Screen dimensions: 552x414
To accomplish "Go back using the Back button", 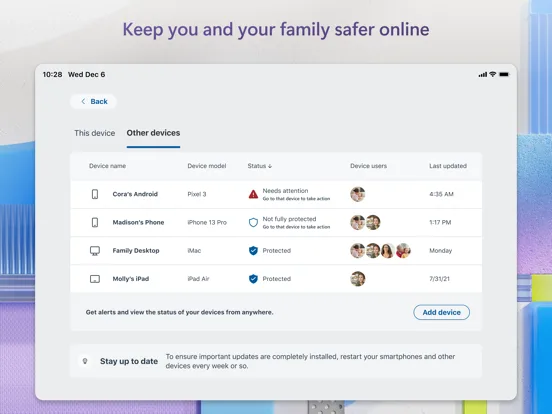I will [x=93, y=101].
